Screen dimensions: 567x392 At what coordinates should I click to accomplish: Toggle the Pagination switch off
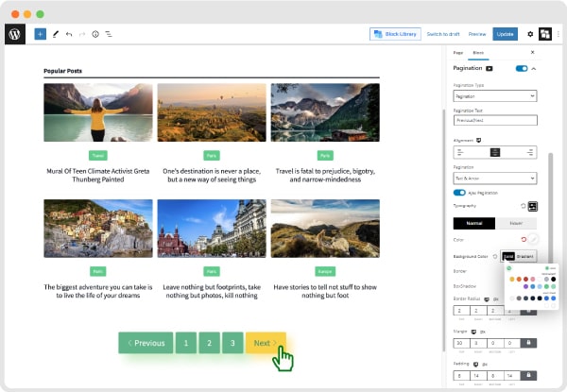(x=521, y=69)
